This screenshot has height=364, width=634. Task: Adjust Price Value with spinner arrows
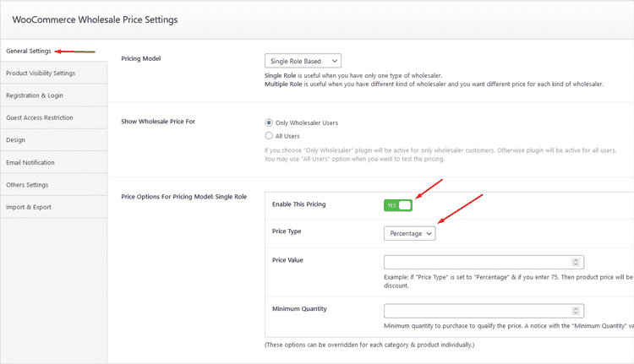[x=576, y=262]
